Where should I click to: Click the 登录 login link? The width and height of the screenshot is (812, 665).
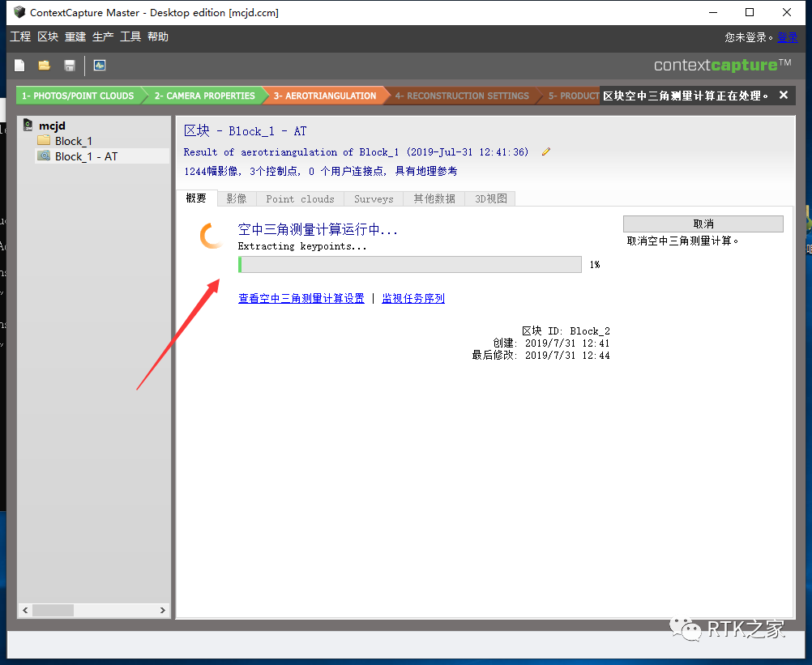pos(787,37)
